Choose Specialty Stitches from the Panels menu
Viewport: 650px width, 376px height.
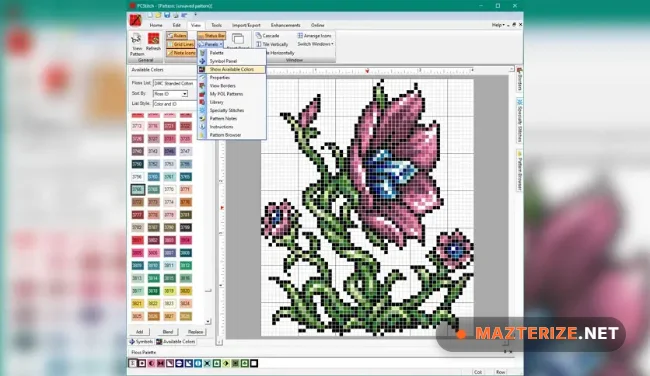point(231,110)
